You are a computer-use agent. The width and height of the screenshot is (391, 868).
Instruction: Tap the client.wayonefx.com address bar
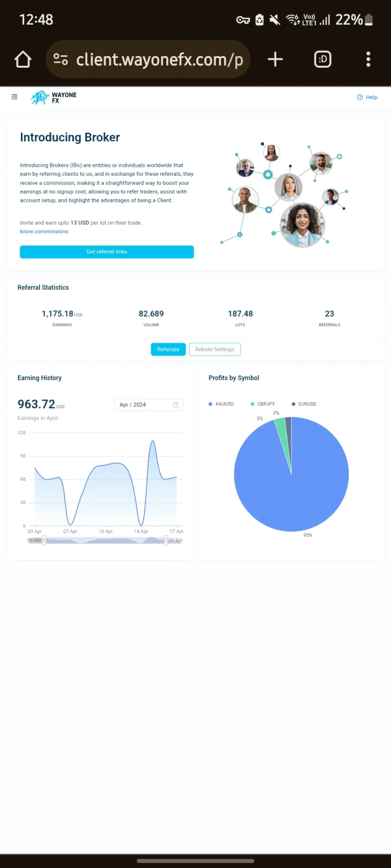pyautogui.click(x=148, y=60)
